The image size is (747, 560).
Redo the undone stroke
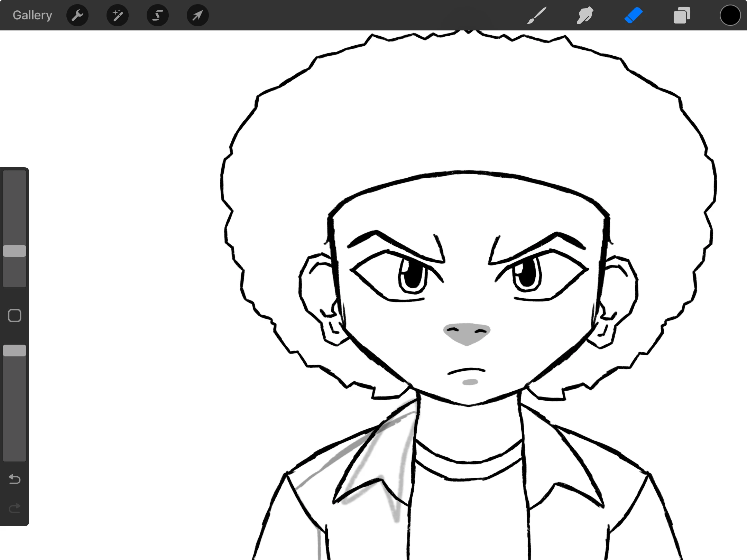click(x=15, y=508)
